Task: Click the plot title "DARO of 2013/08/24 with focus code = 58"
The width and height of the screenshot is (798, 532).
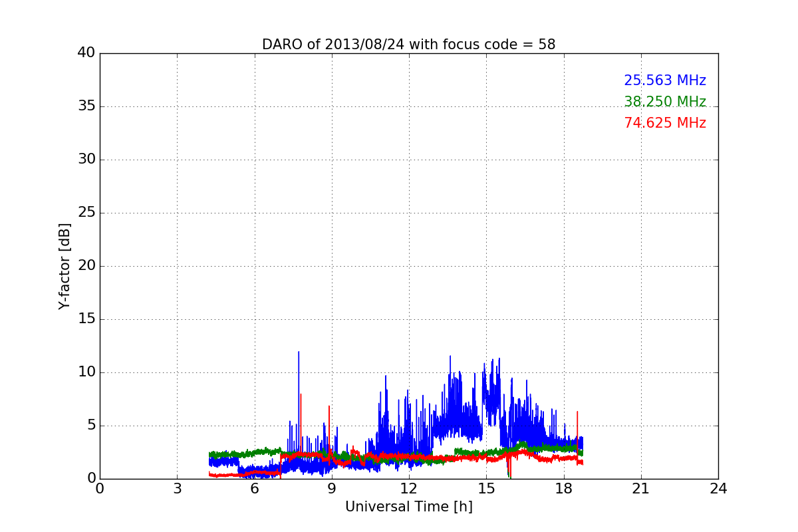Action: (x=408, y=45)
